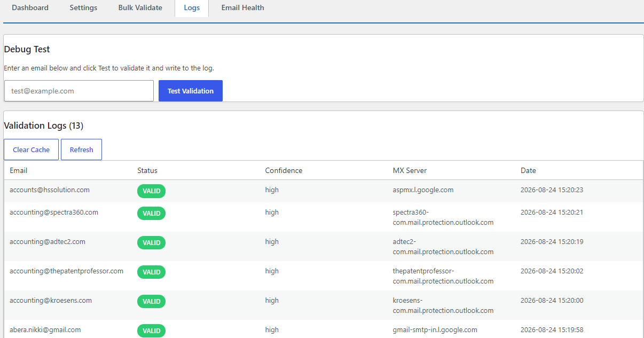Click confidence 'high' for accounting@adtec2.com

pos(272,241)
